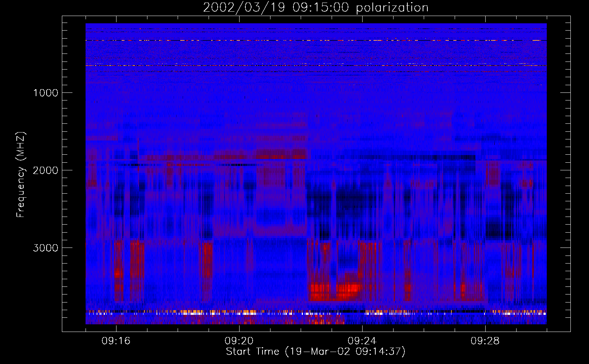Select the 2000 frequency tick label
Image resolution: width=589 pixels, height=364 pixels.
click(46, 170)
